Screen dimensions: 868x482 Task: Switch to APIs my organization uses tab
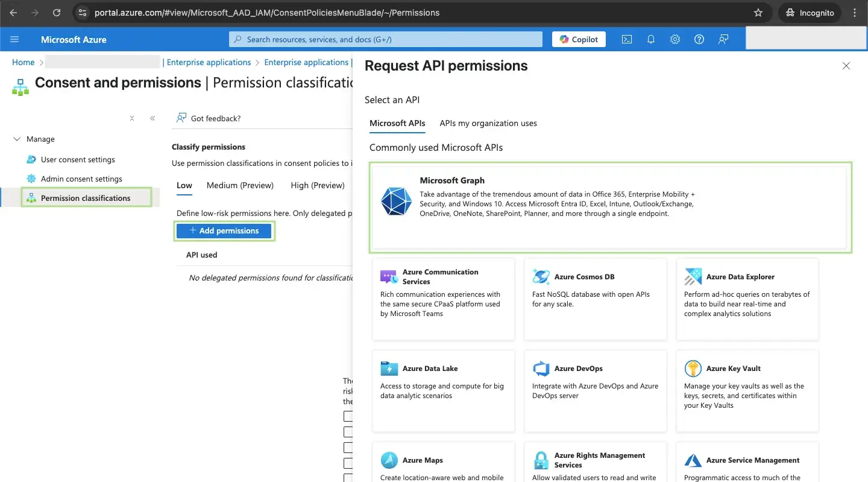pyautogui.click(x=488, y=123)
